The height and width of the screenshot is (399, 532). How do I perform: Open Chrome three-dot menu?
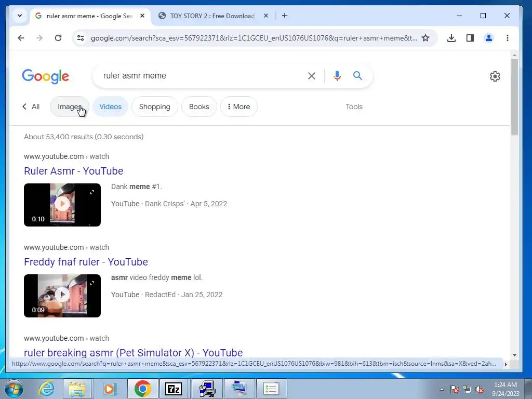(507, 38)
